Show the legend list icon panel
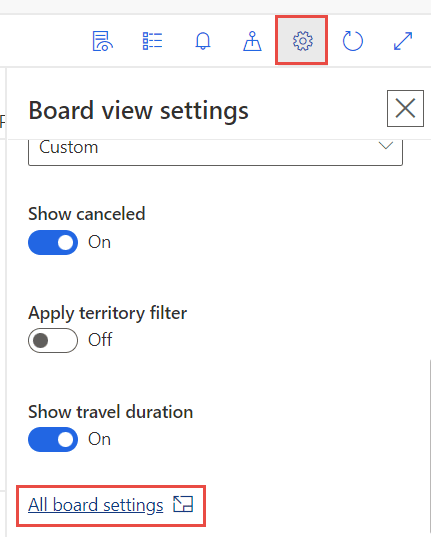 [152, 41]
